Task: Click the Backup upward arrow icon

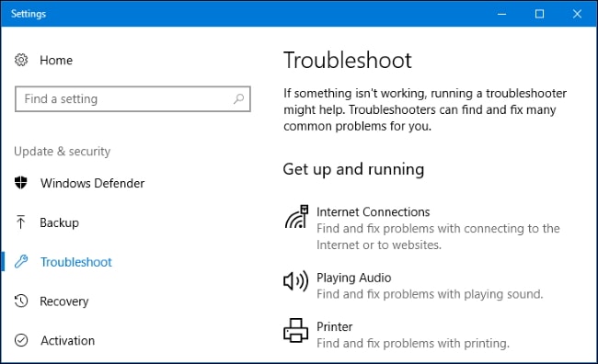Action: click(20, 222)
